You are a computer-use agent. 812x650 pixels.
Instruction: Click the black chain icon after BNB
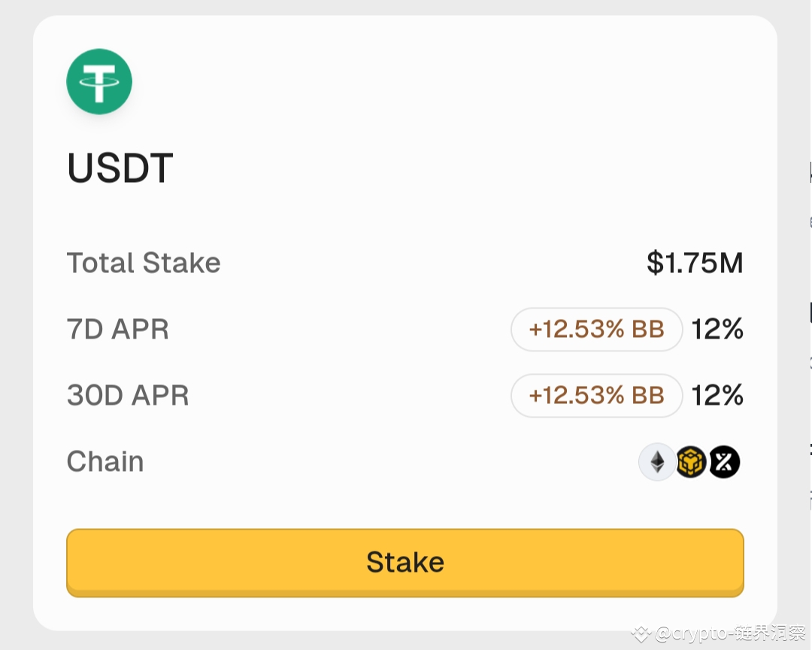tap(725, 462)
